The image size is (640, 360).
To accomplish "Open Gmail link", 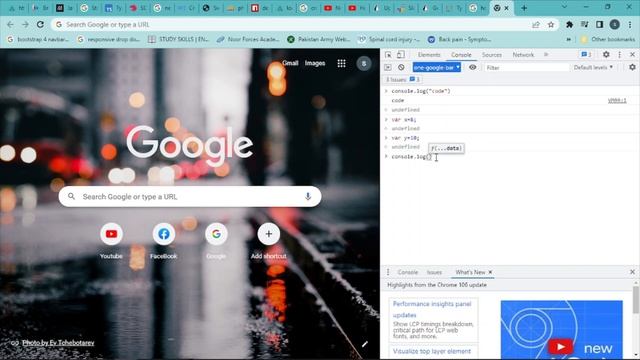I will (290, 63).
